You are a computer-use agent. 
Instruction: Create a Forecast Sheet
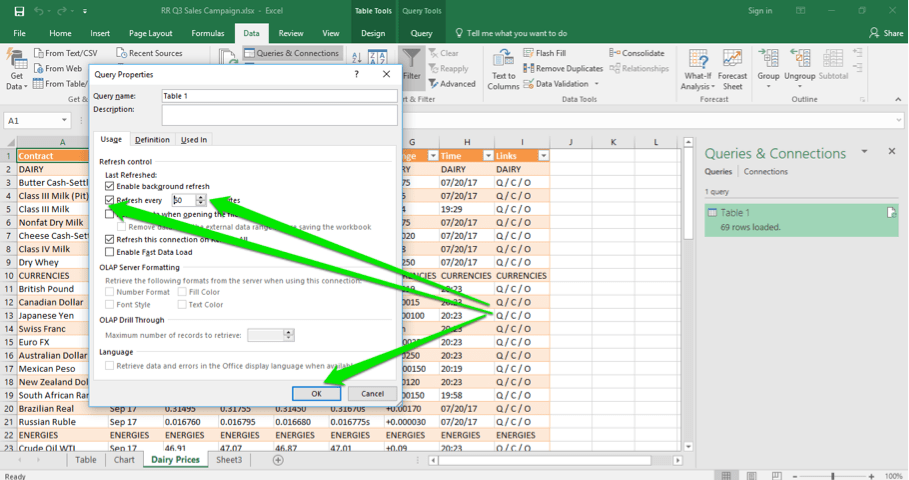tap(732, 70)
